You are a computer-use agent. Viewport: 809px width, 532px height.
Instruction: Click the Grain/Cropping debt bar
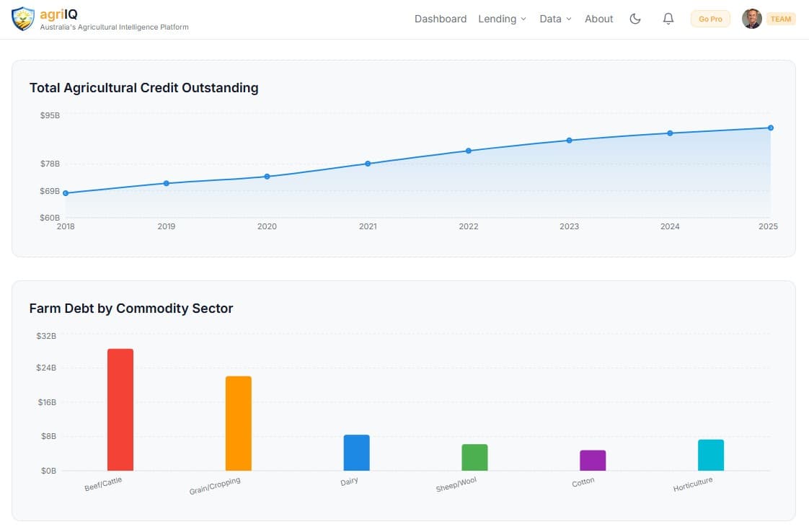pos(238,422)
